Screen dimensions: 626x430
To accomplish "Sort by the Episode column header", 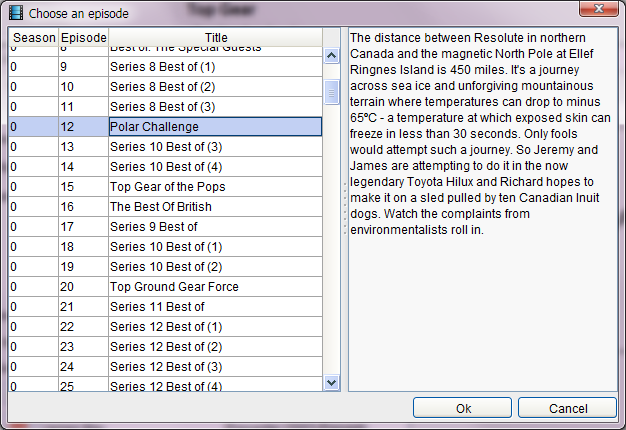I will [x=83, y=38].
